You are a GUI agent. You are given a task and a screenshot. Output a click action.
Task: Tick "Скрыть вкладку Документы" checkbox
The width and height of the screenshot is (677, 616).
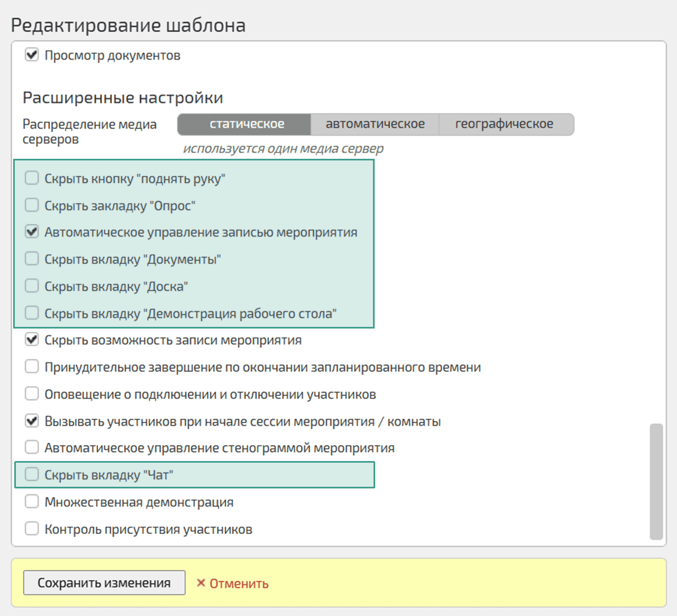[32, 259]
